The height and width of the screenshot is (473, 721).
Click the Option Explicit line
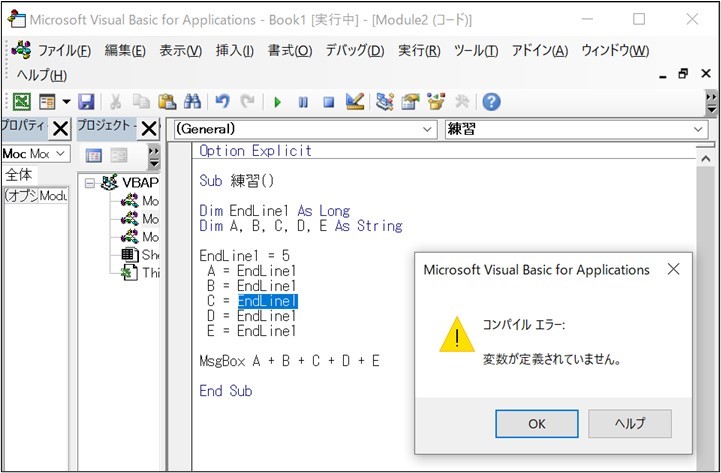click(x=255, y=151)
